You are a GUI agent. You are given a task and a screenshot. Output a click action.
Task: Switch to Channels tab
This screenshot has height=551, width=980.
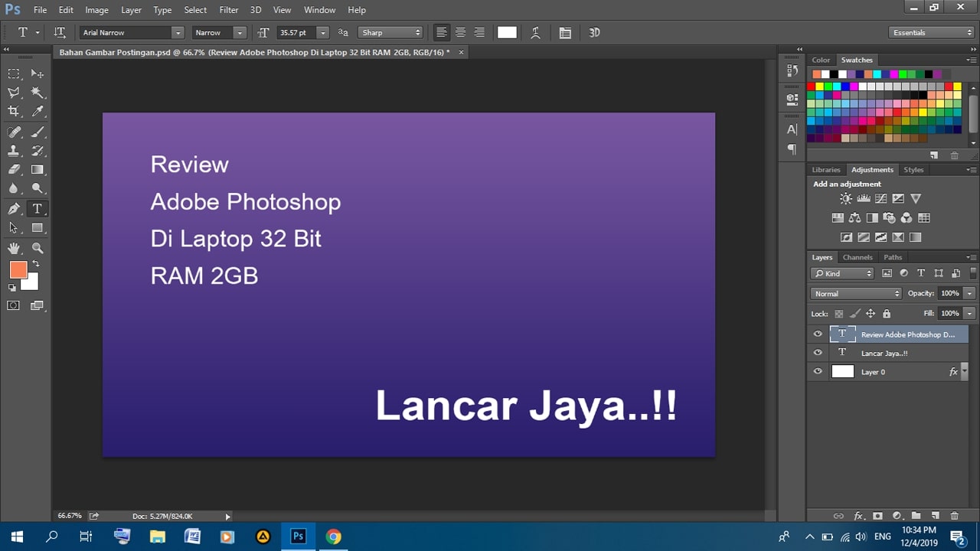click(857, 257)
